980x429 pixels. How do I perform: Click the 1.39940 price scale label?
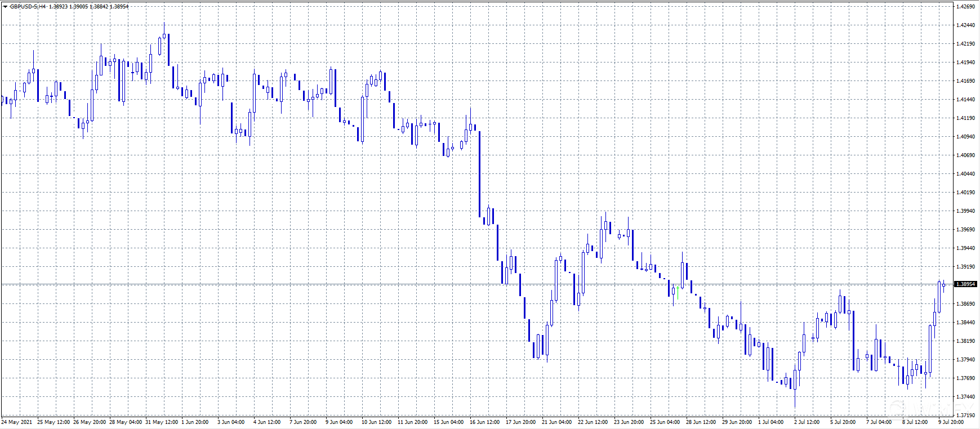tap(965, 211)
